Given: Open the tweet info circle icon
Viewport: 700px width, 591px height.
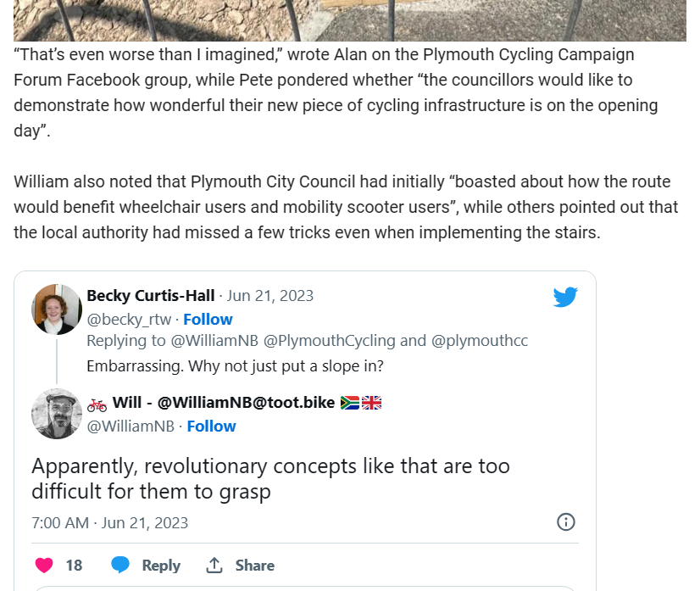Looking at the screenshot, I should coord(566,521).
